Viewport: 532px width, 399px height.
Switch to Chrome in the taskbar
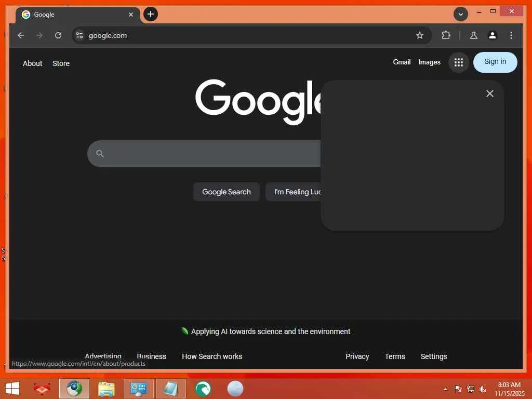[74, 389]
